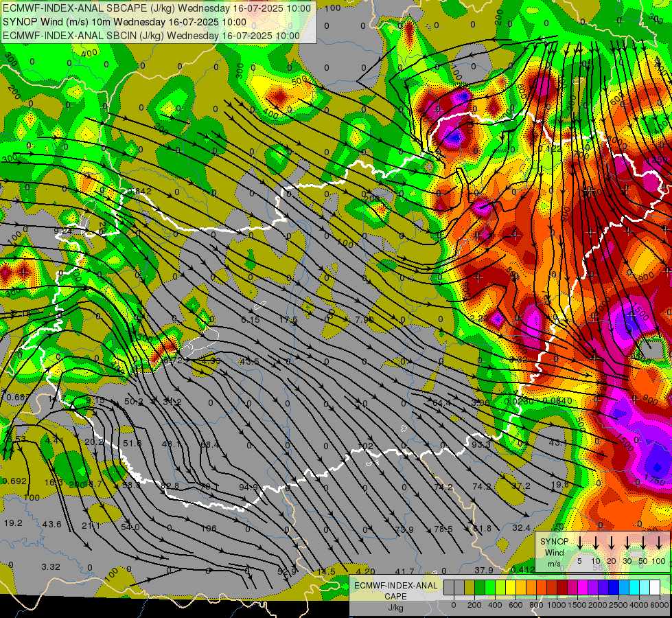This screenshot has height=618, width=672.
Task: Click the wind arrow above 30 m/s
Action: pos(627,542)
